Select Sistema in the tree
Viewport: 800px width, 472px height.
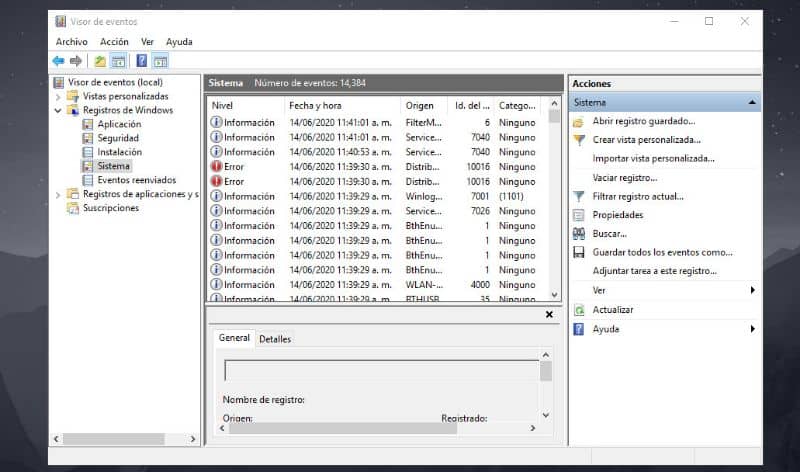click(x=114, y=166)
